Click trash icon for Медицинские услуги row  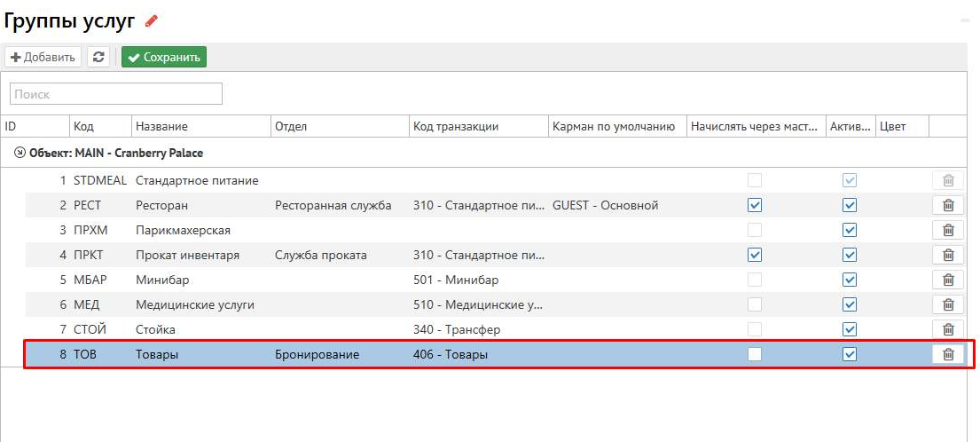tap(947, 304)
